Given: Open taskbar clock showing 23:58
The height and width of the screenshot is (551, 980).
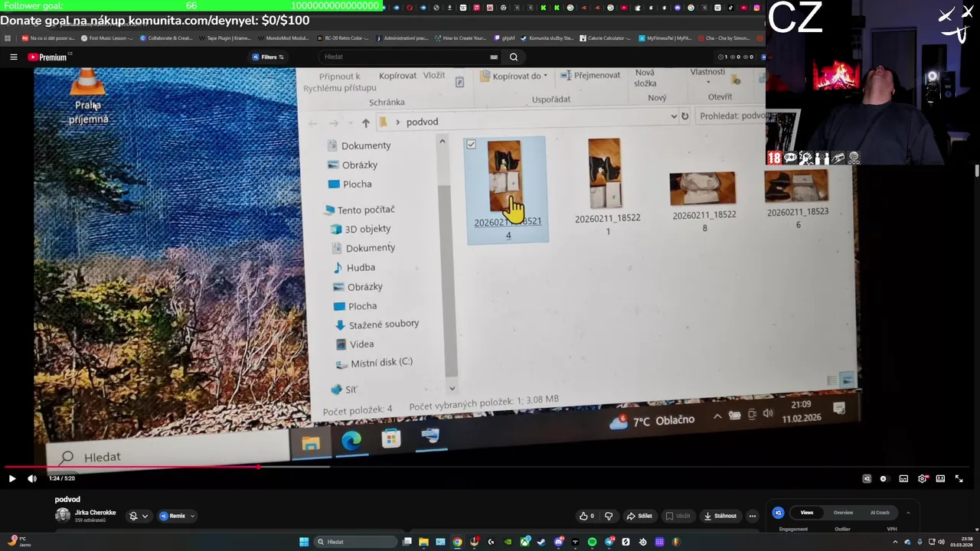Looking at the screenshot, I should pos(961,542).
